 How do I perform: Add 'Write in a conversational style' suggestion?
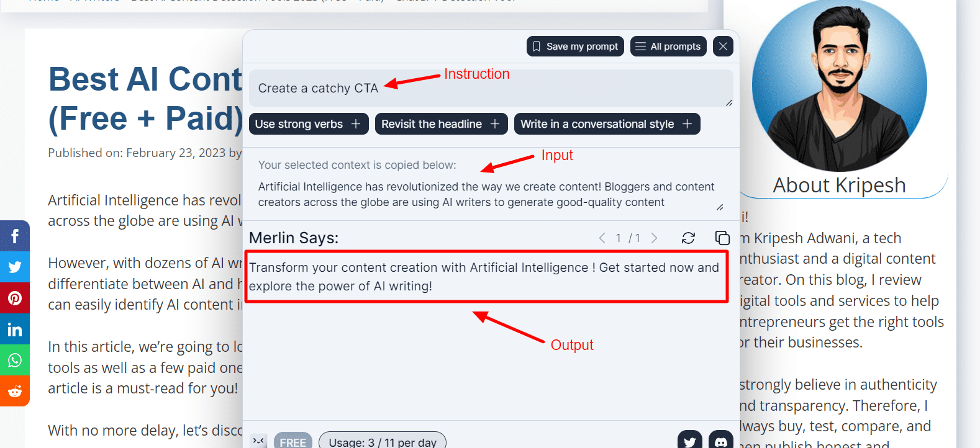607,124
